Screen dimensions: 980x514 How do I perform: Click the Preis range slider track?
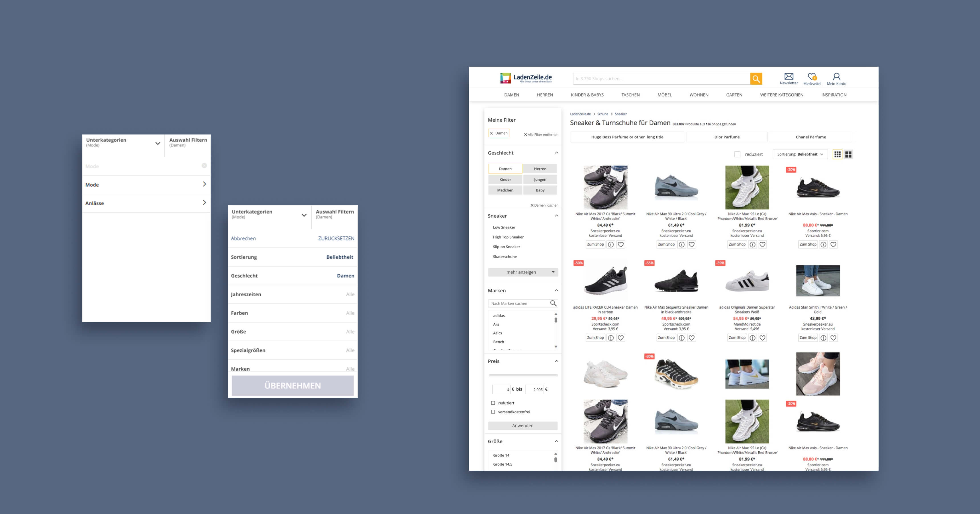(523, 376)
